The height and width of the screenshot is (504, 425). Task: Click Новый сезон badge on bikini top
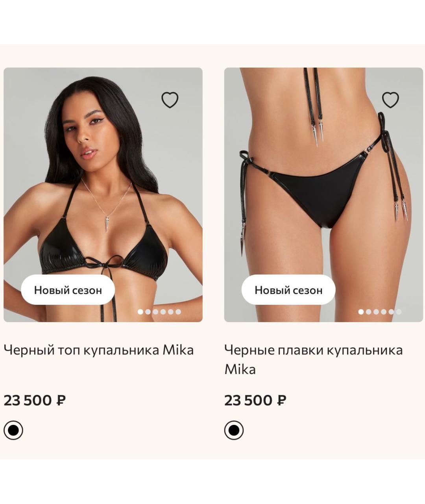[x=68, y=290]
